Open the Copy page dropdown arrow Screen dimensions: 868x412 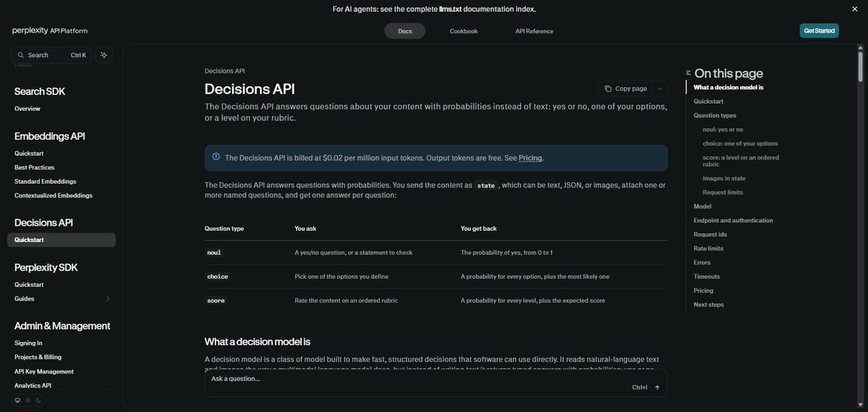coord(660,88)
